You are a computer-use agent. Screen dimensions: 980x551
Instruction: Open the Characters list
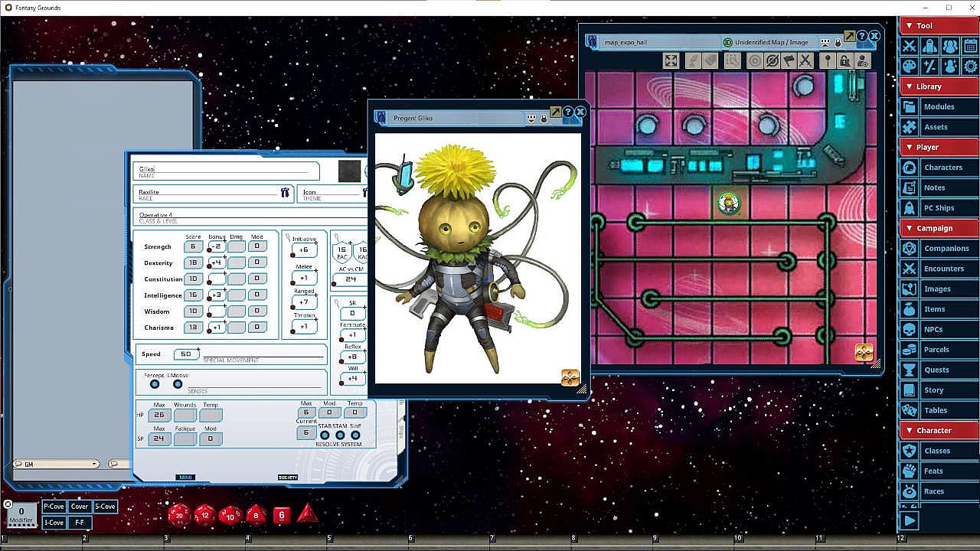(x=939, y=168)
